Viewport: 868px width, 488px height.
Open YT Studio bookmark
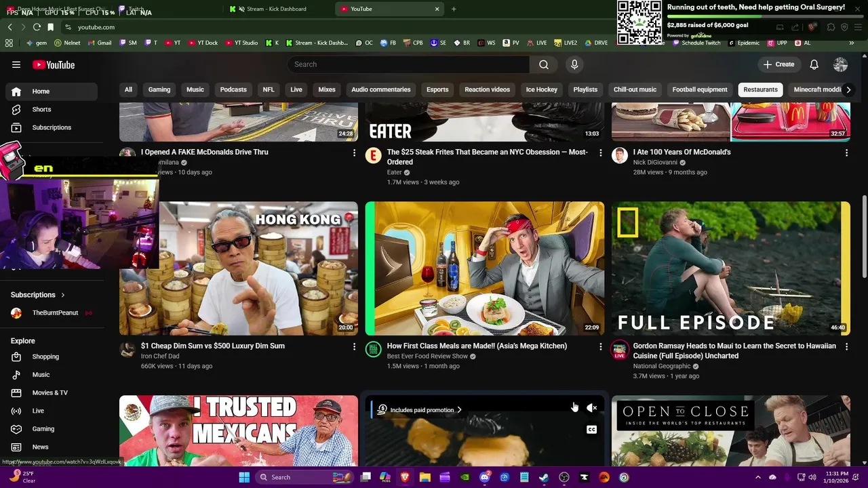[x=241, y=43]
